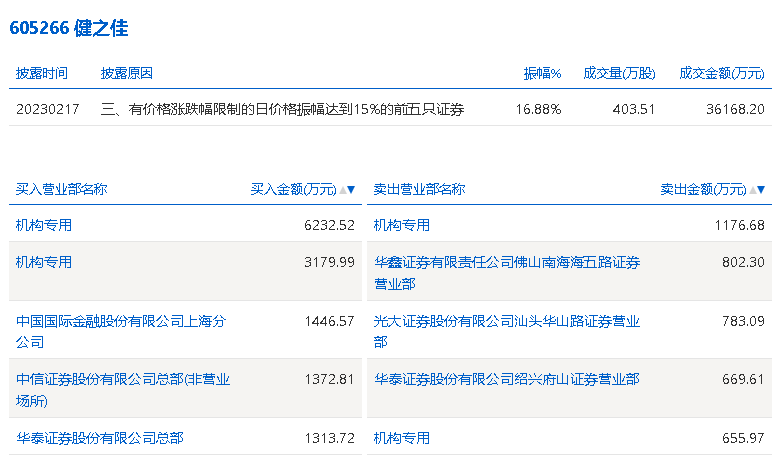Select buy amount 6232.52
The height and width of the screenshot is (460, 782).
point(329,225)
